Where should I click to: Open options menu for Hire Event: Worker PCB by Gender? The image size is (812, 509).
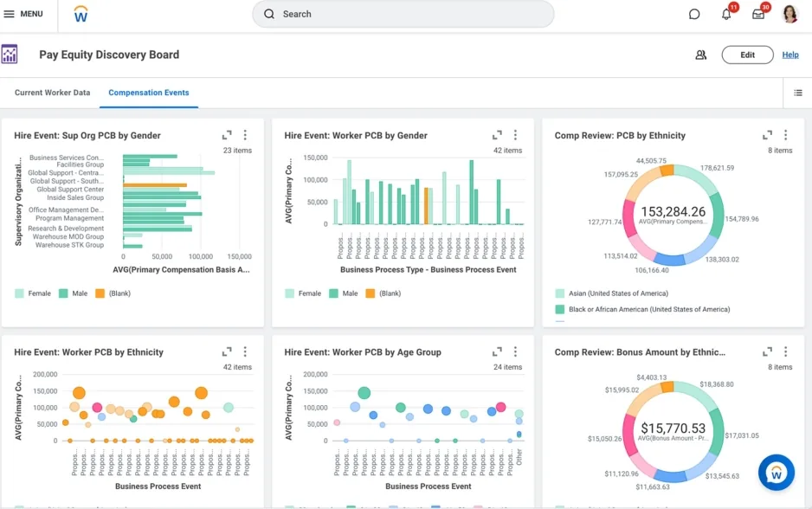tap(515, 135)
